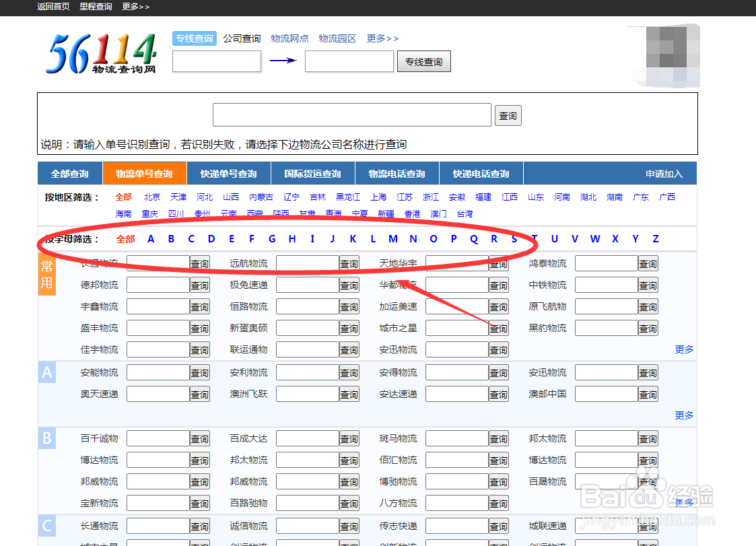Image resolution: width=756 pixels, height=546 pixels.
Task: Filter companies by letter U
Action: [555, 239]
